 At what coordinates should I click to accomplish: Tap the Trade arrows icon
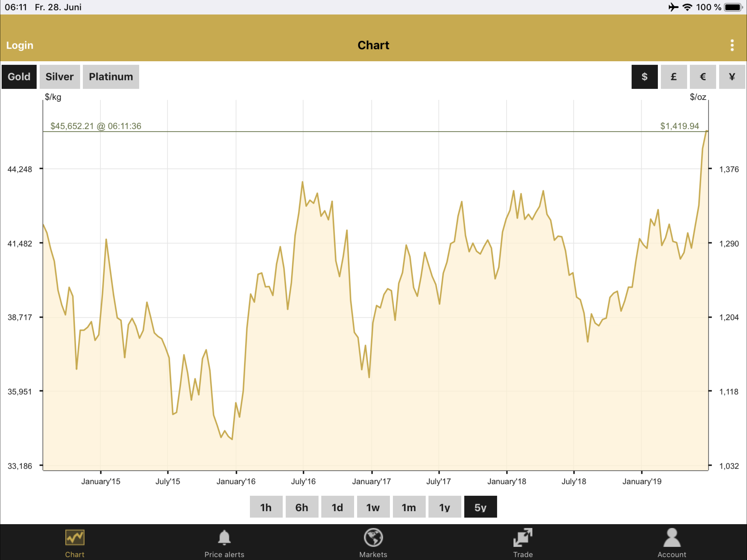(523, 537)
